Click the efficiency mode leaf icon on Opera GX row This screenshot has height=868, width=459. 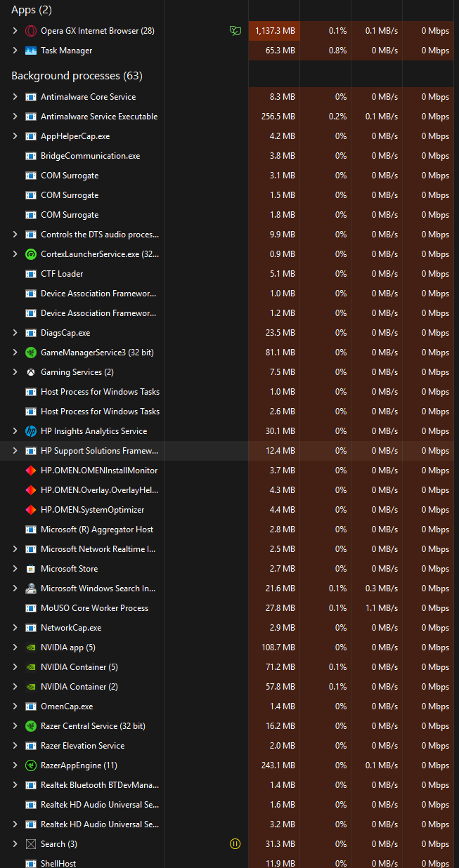235,31
